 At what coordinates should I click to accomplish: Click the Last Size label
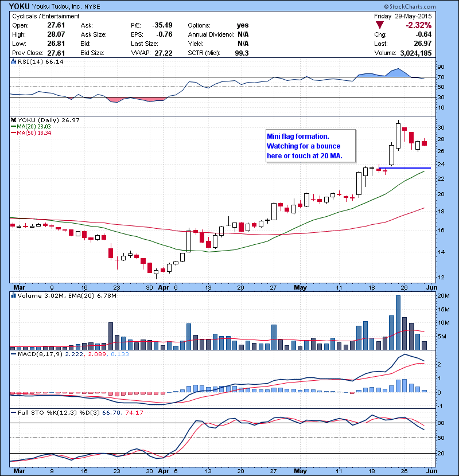point(144,44)
